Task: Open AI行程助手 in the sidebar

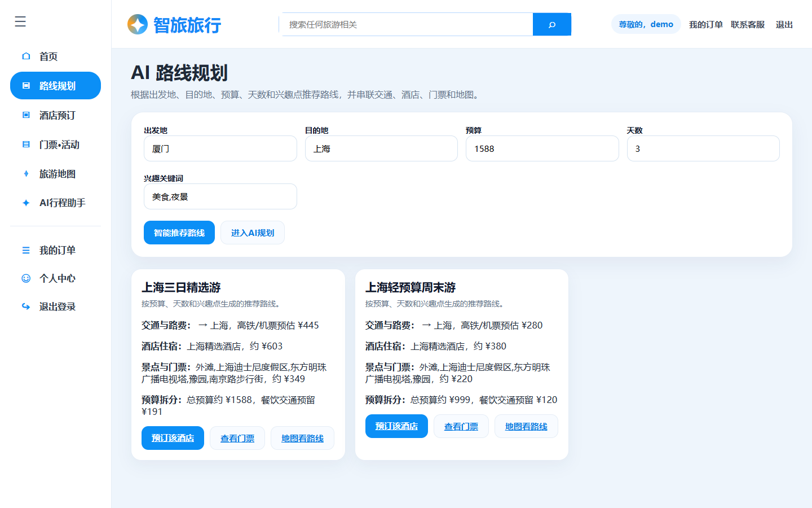Action: click(55, 203)
